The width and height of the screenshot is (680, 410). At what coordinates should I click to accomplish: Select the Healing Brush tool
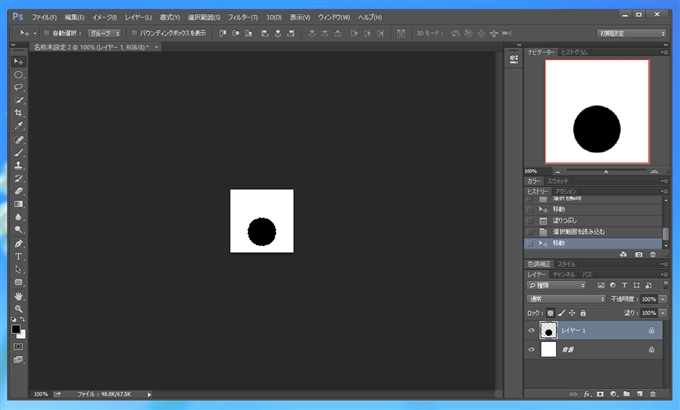(18, 140)
